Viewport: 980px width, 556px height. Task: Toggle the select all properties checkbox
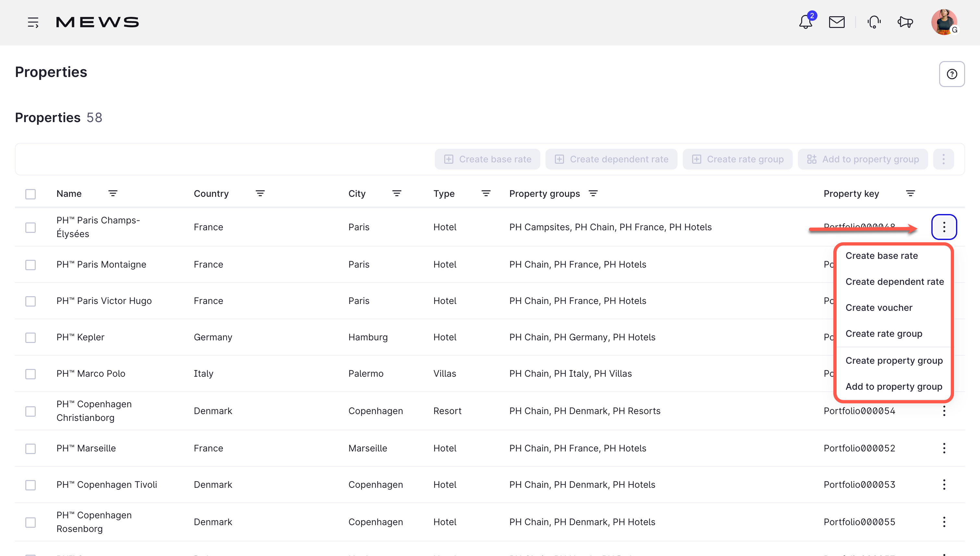31,194
